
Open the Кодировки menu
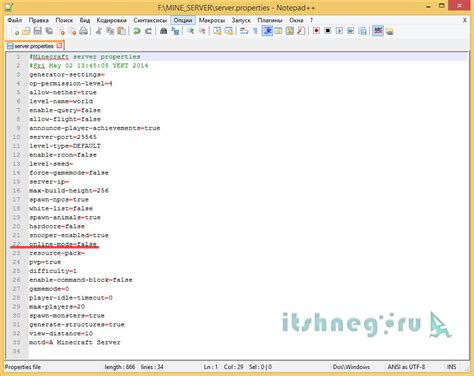[x=112, y=20]
